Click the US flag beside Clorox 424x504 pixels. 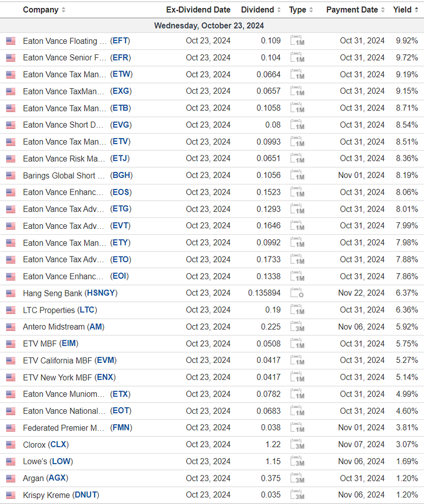click(x=11, y=445)
